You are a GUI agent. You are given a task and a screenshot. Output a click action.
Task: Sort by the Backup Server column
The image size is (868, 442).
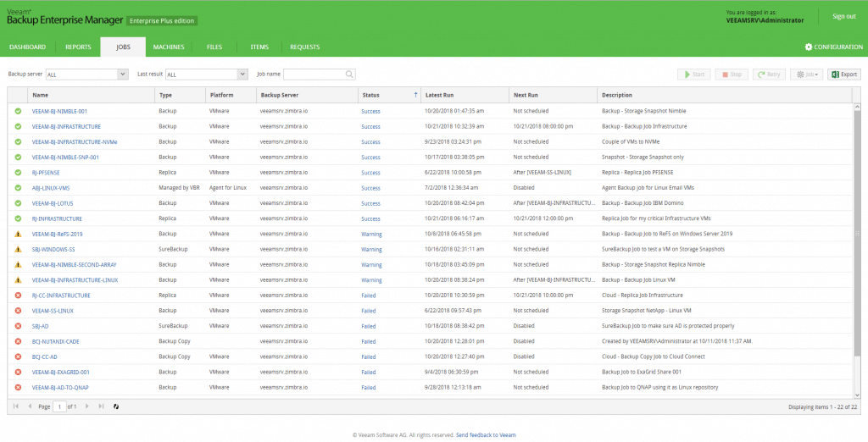(x=307, y=95)
